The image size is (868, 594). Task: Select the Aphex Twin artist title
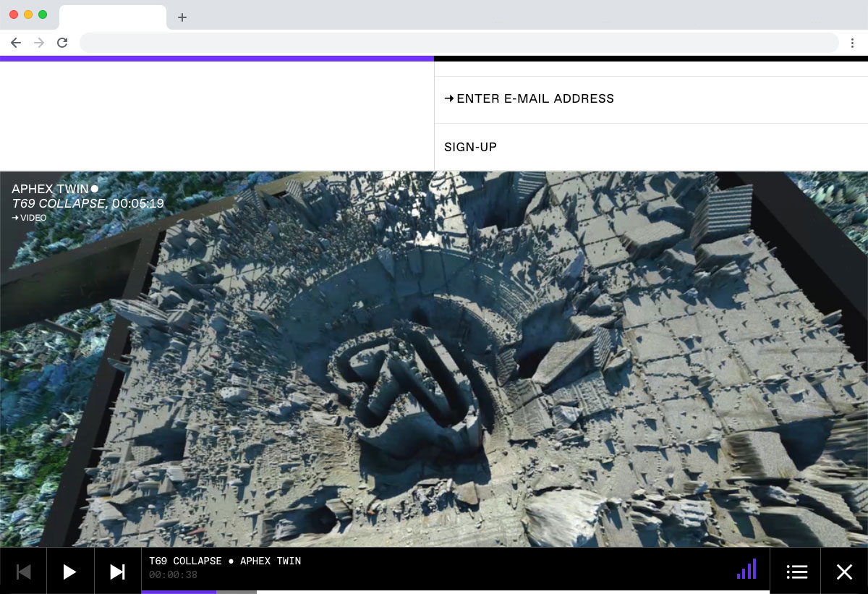point(50,189)
